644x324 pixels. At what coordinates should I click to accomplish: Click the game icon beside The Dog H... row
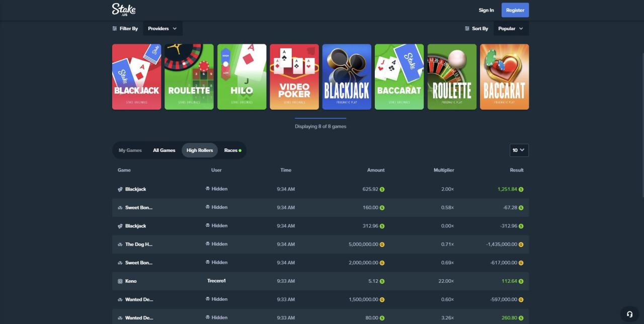(x=119, y=244)
